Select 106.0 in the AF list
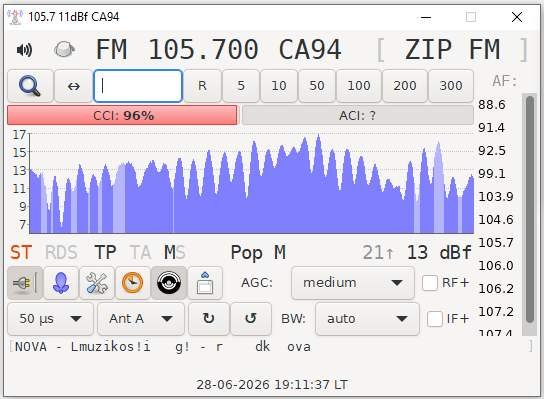The height and width of the screenshot is (399, 544). click(x=494, y=266)
